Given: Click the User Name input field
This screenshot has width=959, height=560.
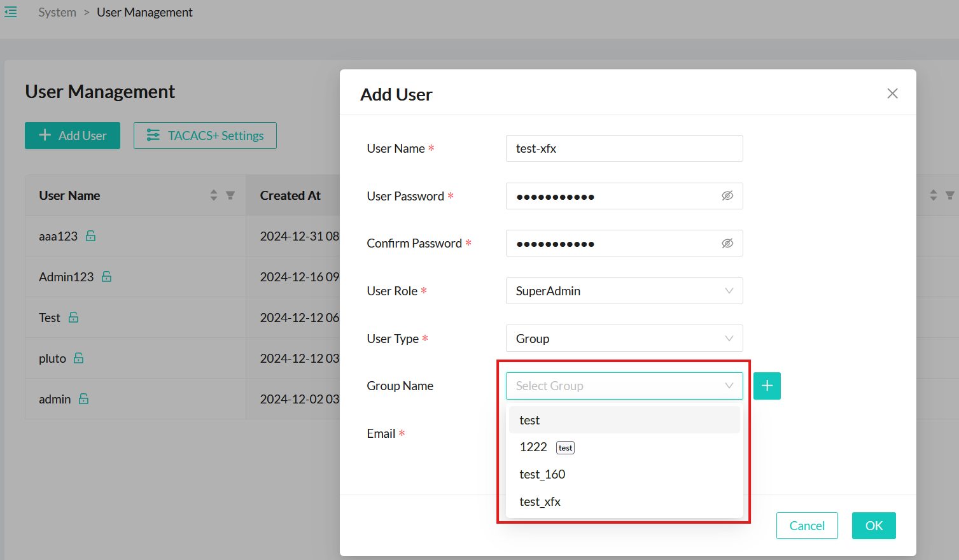Looking at the screenshot, I should coord(624,148).
